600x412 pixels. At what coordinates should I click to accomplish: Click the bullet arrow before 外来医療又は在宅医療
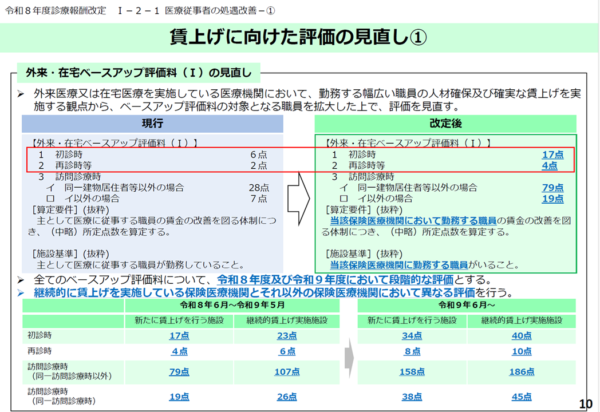click(22, 93)
